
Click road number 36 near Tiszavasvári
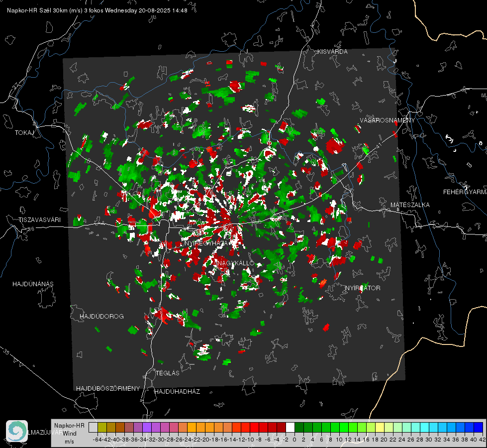coord(31,229)
